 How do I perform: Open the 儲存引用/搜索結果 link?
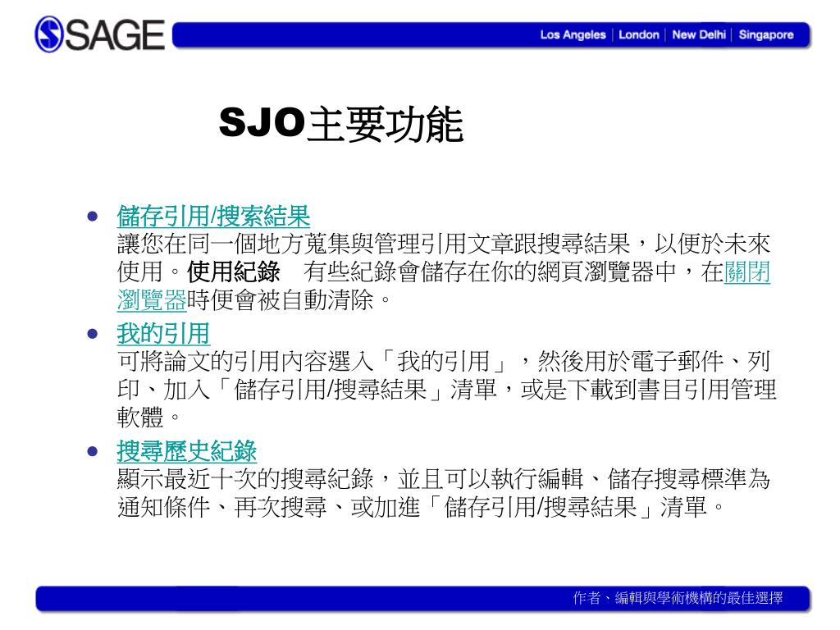point(213,216)
